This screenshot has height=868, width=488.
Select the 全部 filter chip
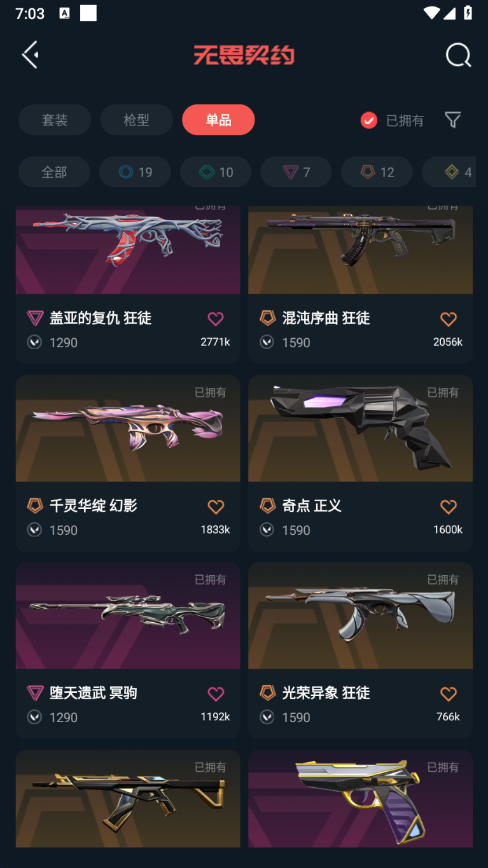click(x=54, y=172)
